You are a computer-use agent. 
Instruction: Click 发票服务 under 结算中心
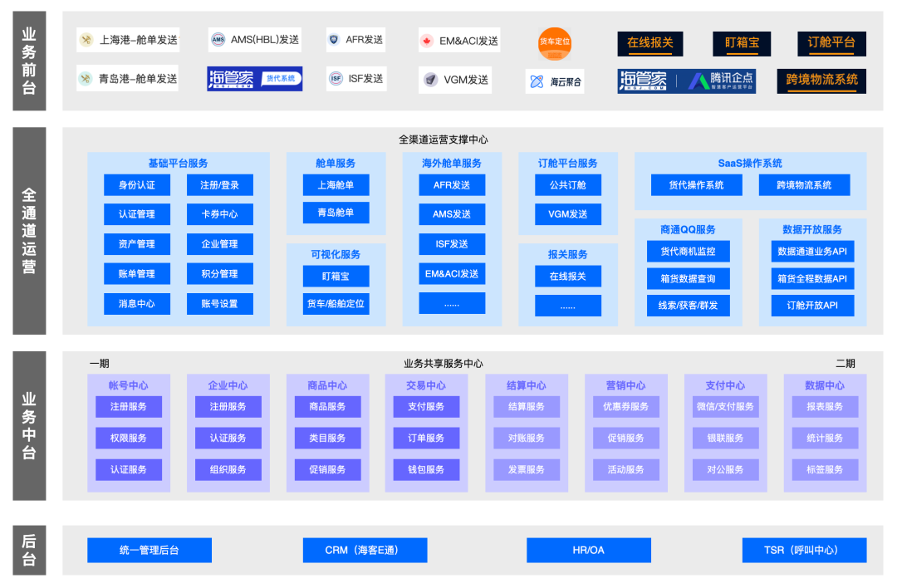[x=527, y=469]
